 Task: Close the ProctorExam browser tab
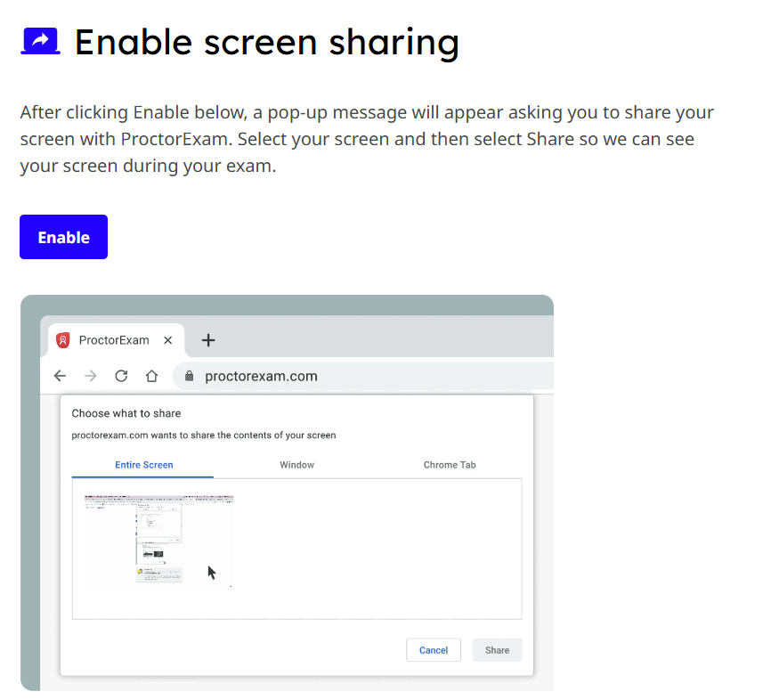[168, 340]
